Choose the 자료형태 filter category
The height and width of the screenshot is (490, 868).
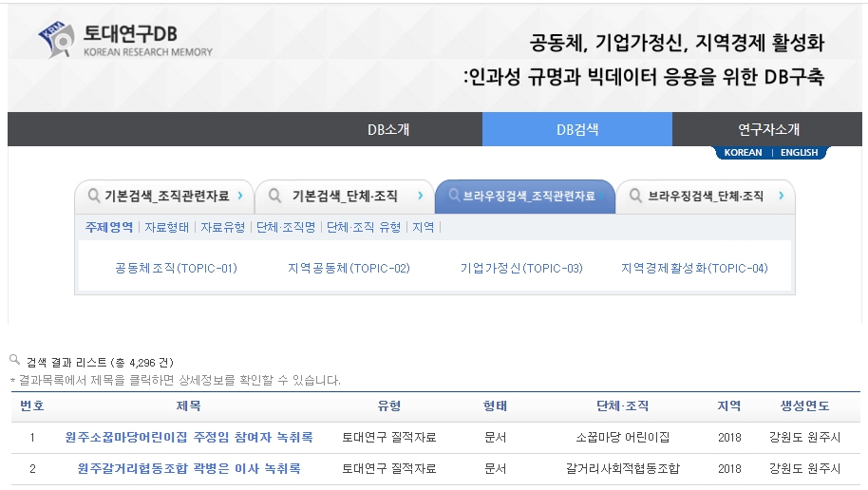(x=168, y=227)
